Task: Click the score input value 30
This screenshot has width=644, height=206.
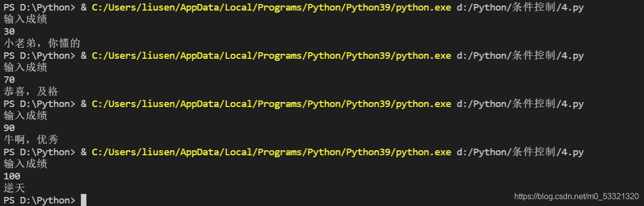Action: coord(9,32)
